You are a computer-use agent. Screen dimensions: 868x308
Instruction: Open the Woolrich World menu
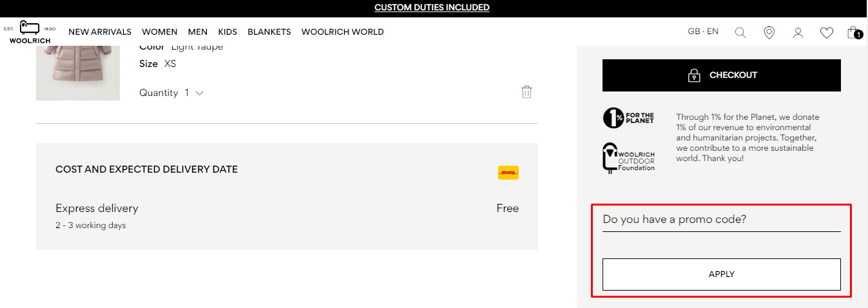[343, 32]
